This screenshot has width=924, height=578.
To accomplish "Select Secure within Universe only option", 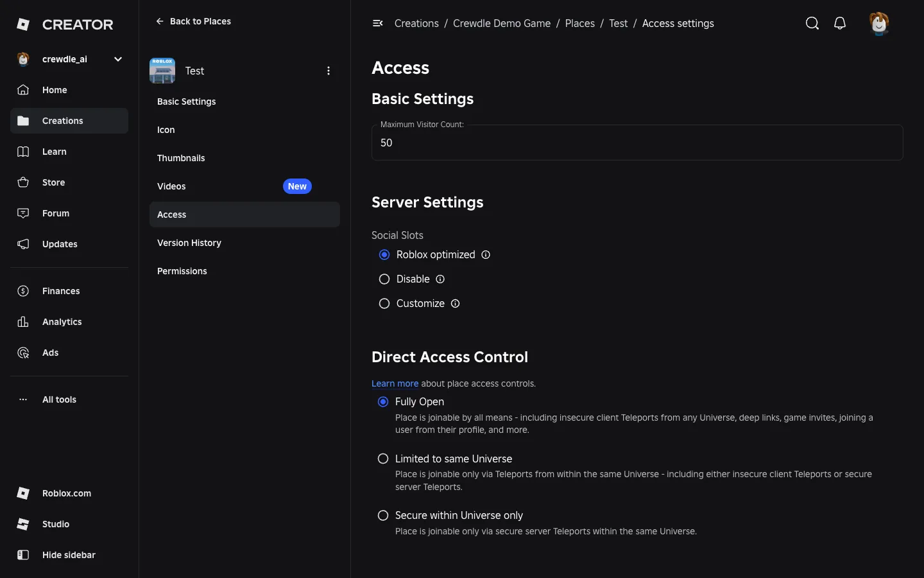I will [383, 515].
